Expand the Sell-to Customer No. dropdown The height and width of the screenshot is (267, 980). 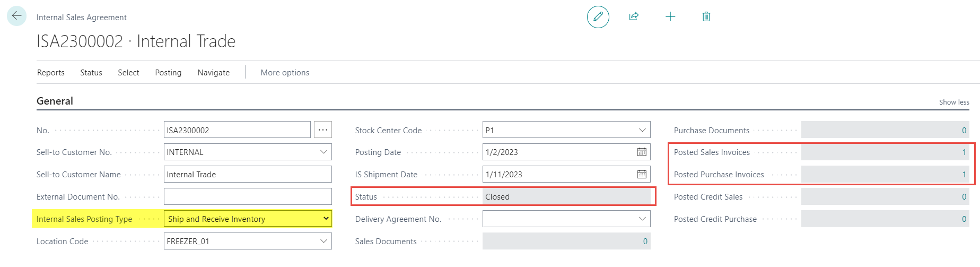323,152
